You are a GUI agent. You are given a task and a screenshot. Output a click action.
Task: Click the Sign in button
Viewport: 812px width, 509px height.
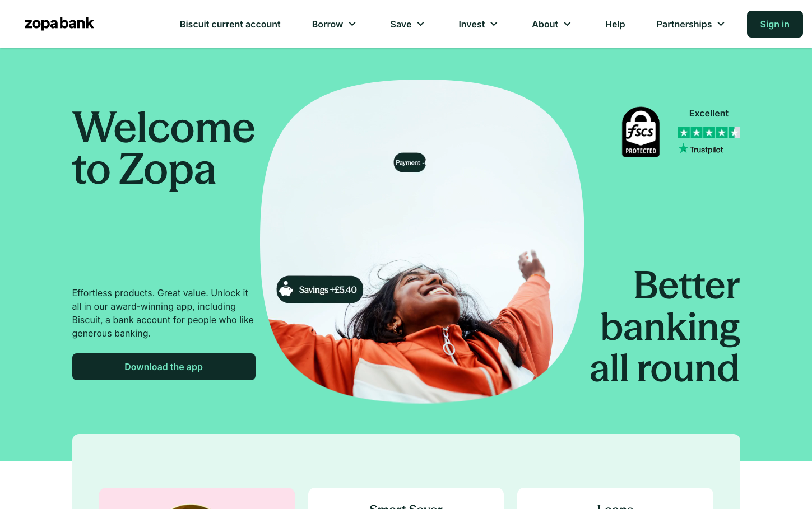point(774,24)
